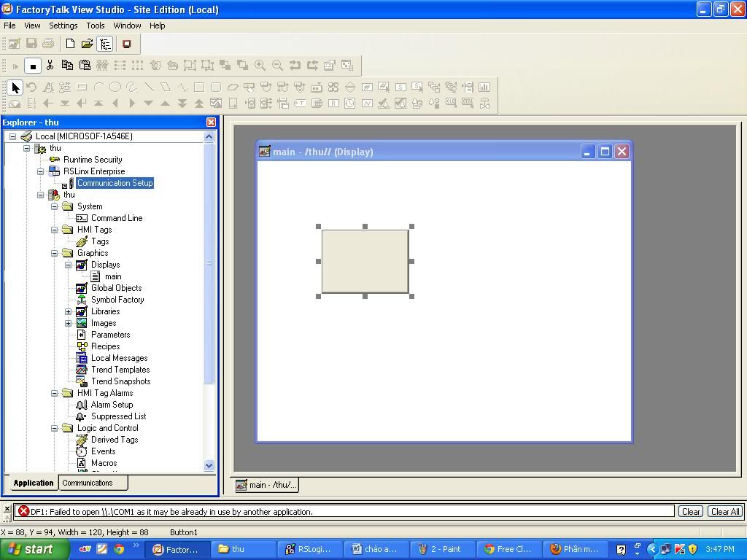Collapse the Graphics folder
The image size is (747, 560).
[x=54, y=253]
